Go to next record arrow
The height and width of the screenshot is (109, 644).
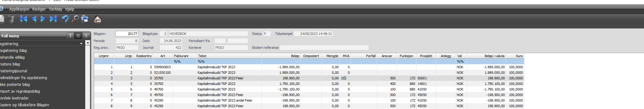43,19
